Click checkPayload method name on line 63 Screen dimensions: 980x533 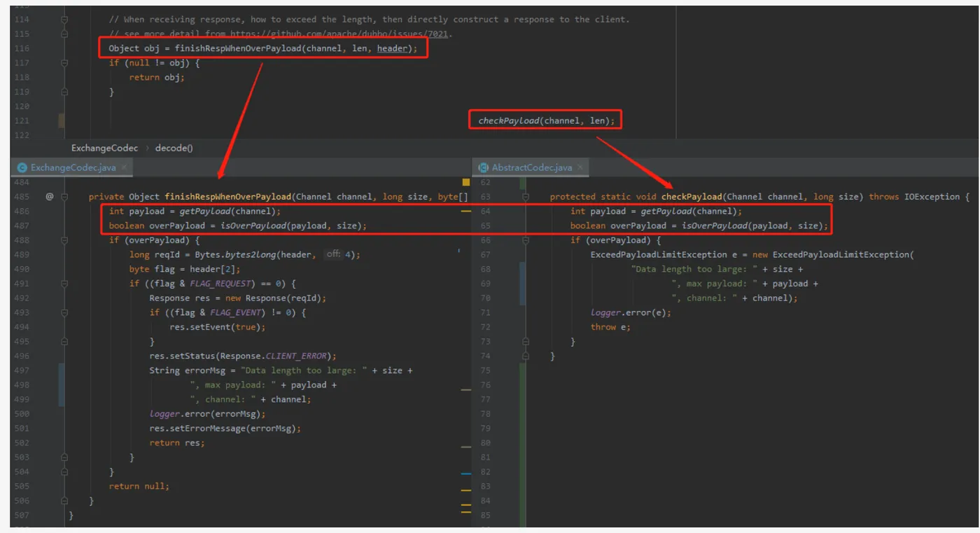[692, 197]
